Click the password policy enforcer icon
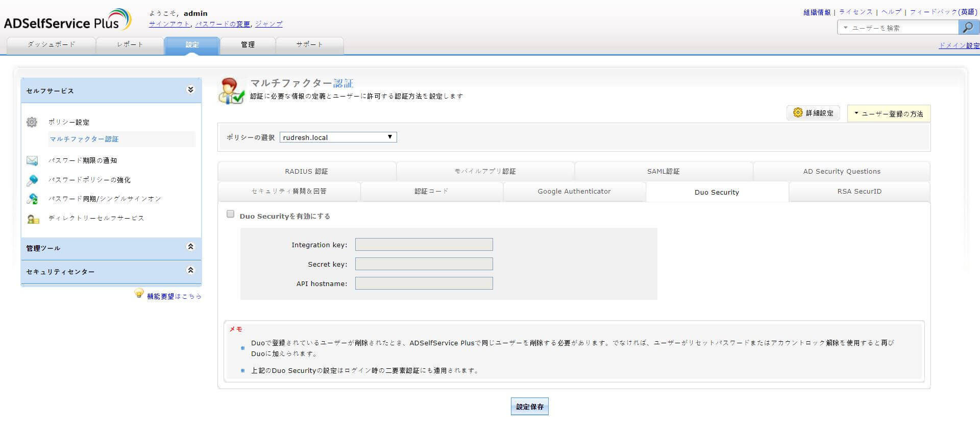The width and height of the screenshot is (980, 425). pyautogui.click(x=32, y=180)
